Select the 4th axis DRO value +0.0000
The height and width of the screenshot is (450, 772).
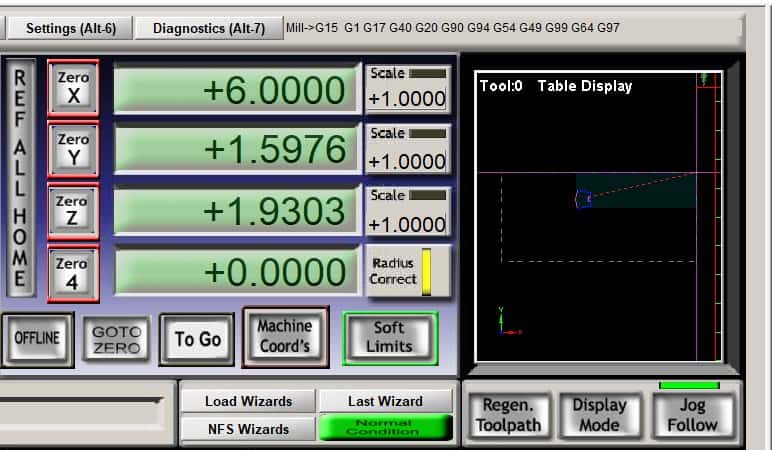(x=237, y=271)
